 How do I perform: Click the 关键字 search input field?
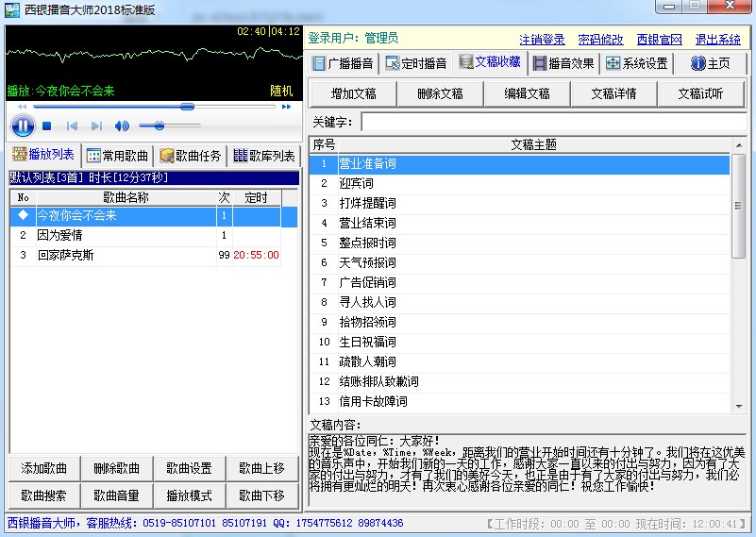click(x=553, y=123)
